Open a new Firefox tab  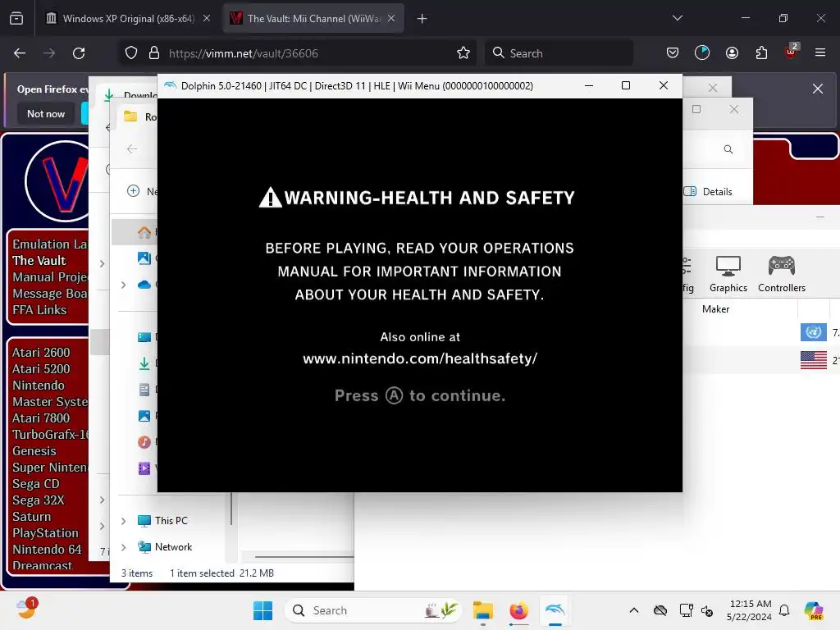click(x=422, y=19)
